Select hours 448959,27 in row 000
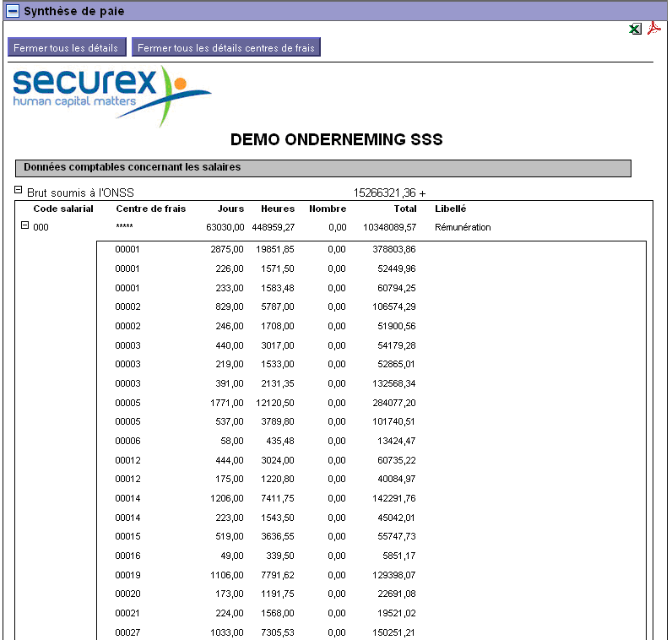The width and height of the screenshot is (672, 640). tap(274, 227)
